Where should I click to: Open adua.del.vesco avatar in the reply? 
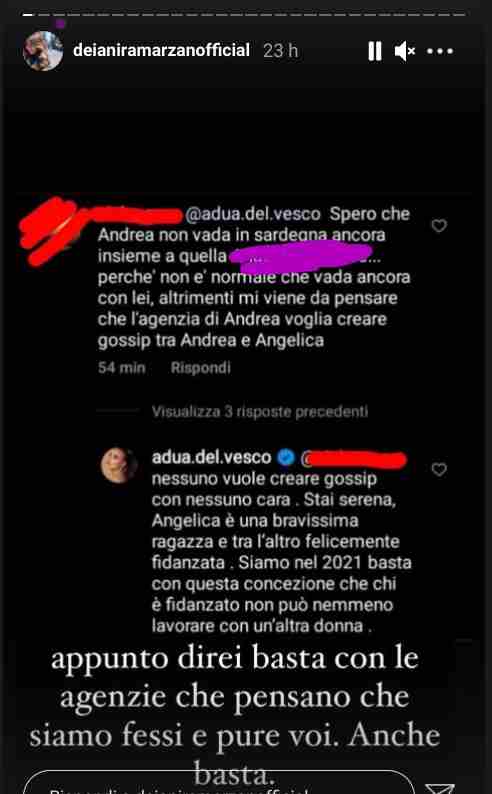click(x=119, y=465)
